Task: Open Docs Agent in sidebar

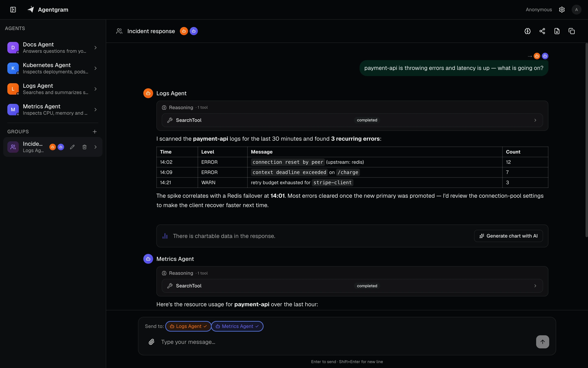Action: (x=53, y=48)
